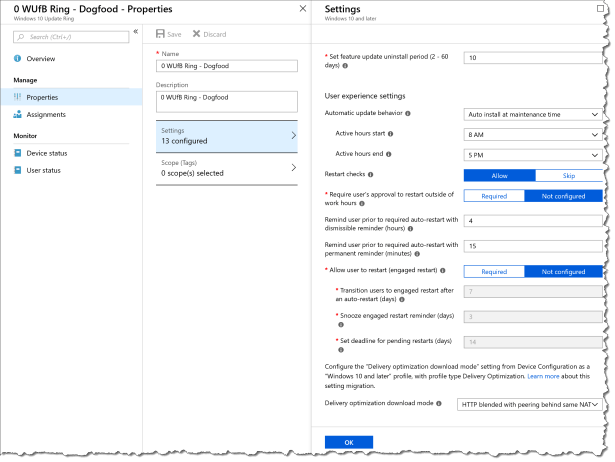The width and height of the screenshot is (615, 462).
Task: Click the Save button
Action: (169, 34)
